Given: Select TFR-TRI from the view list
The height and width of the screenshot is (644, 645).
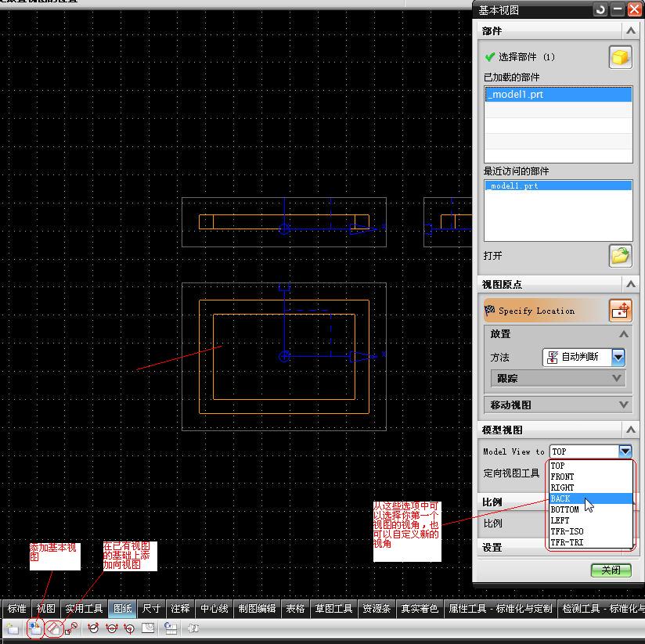Looking at the screenshot, I should [x=591, y=542].
